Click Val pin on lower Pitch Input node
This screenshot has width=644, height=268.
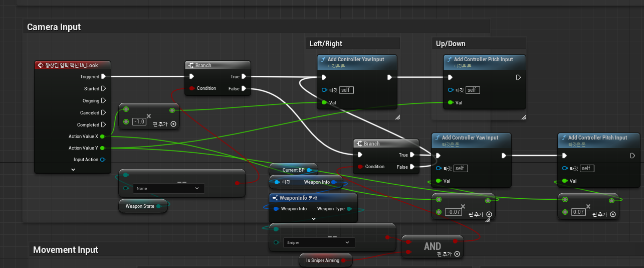pyautogui.click(x=564, y=181)
